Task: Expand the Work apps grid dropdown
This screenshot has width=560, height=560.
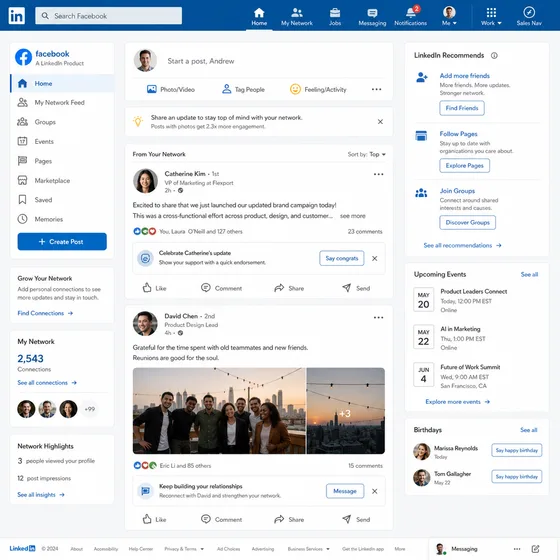Action: [x=491, y=16]
